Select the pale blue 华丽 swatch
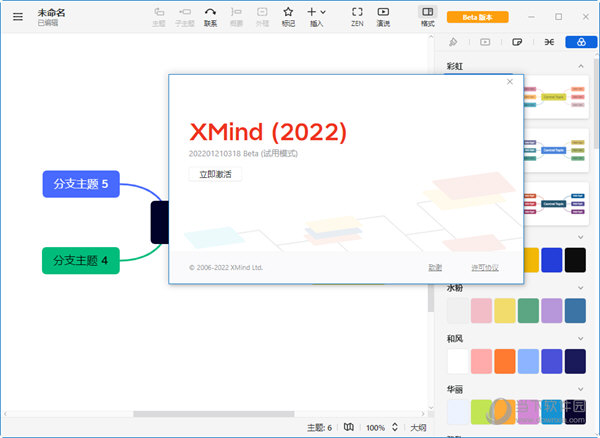 tap(458, 412)
